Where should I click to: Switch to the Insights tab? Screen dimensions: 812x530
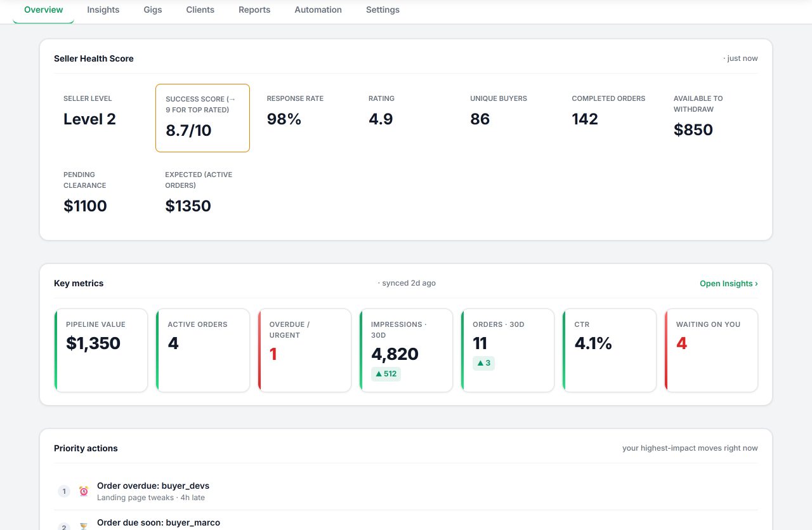(x=103, y=10)
